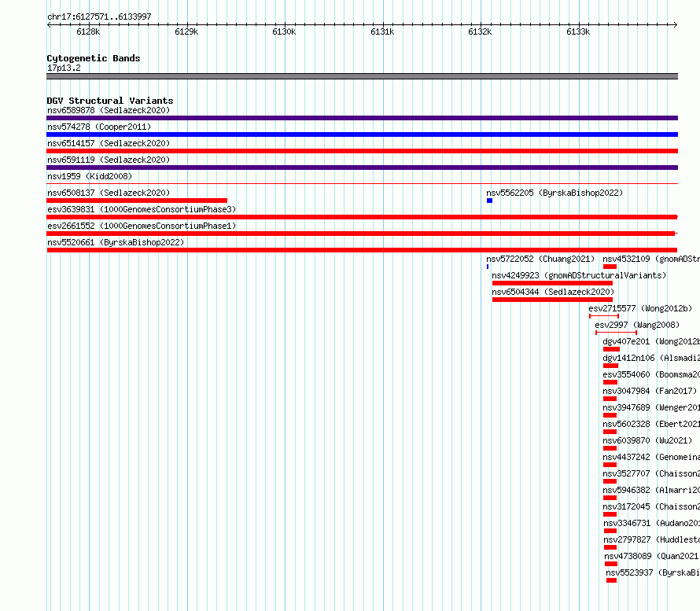Screen dimensions: 700x611
Task: Click the grey 17p13.2 cytoband bar
Action: coord(362,76)
